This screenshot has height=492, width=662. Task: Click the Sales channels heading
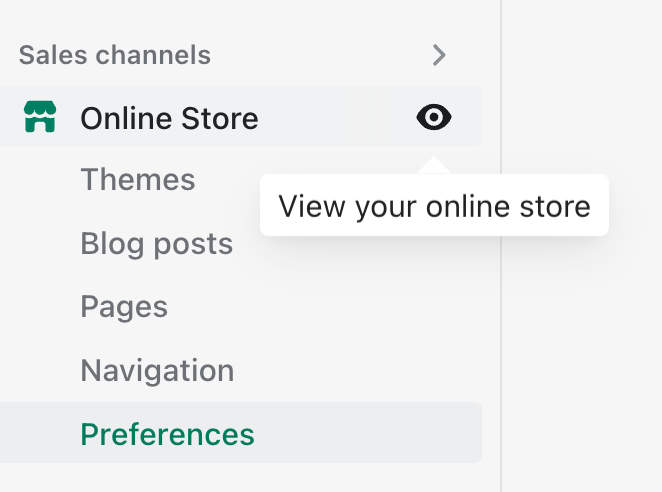114,55
